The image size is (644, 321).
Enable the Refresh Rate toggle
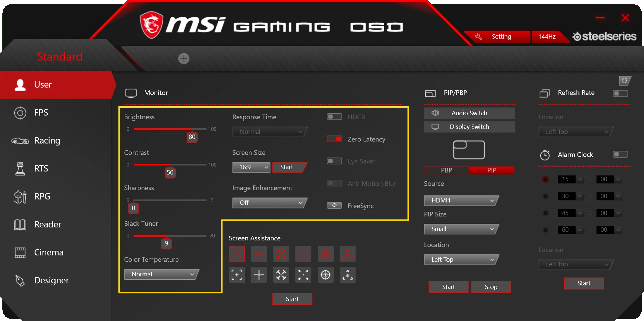tap(620, 94)
